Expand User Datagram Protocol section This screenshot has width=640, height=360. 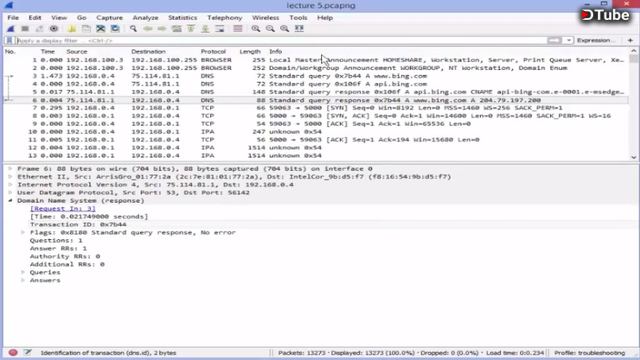[10, 193]
